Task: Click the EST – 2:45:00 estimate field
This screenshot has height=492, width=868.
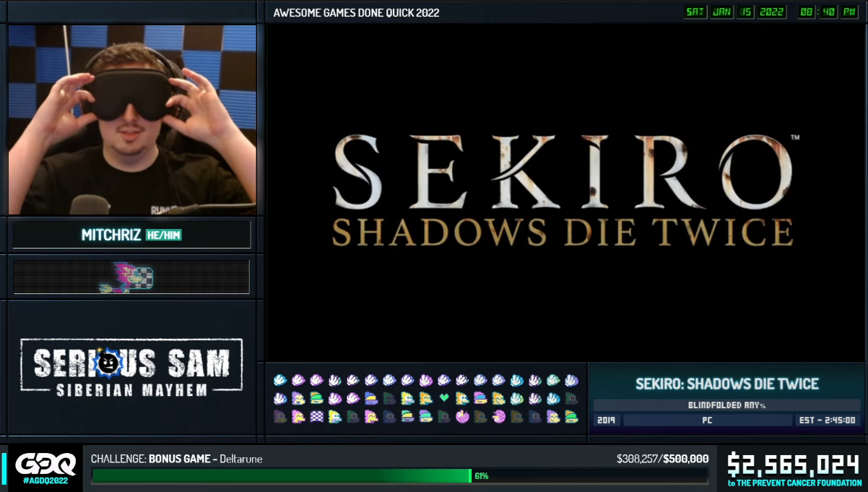Action: click(828, 420)
